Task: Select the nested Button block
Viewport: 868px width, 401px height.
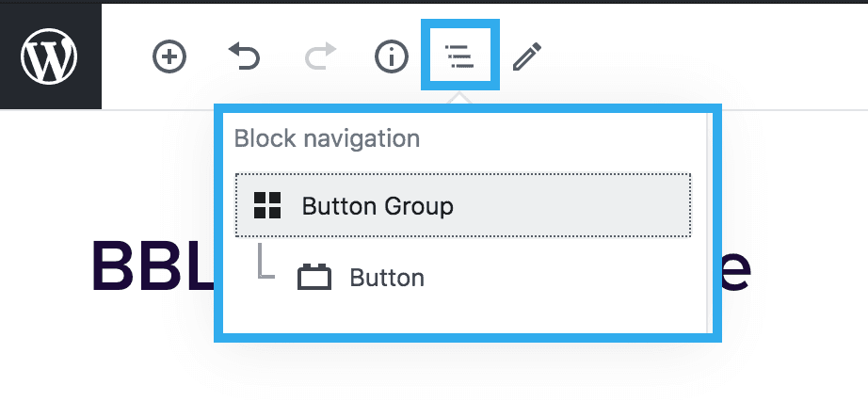Action: tap(386, 278)
